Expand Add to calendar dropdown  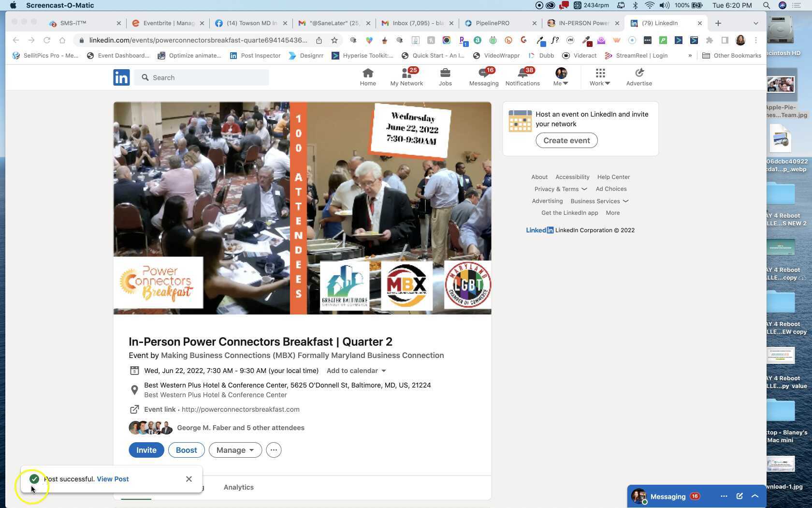pos(356,371)
